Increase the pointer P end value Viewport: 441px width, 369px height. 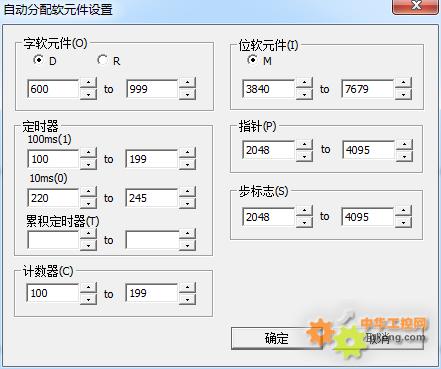(x=404, y=144)
